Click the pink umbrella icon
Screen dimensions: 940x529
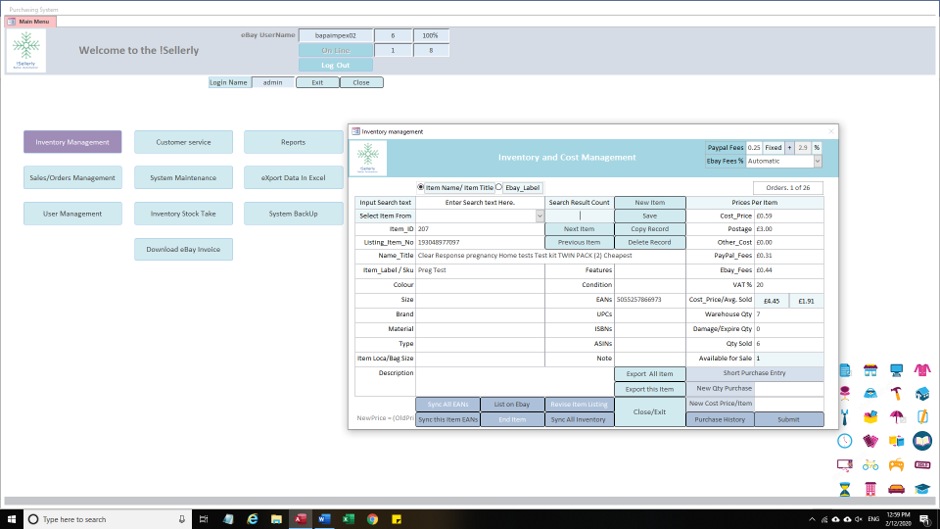(896, 417)
